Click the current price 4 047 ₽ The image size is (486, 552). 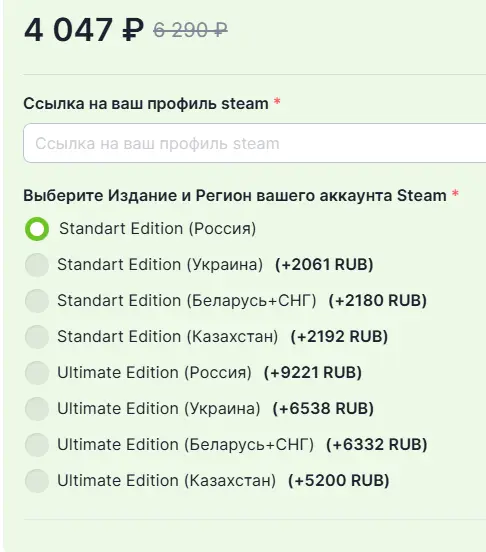pyautogui.click(x=84, y=30)
